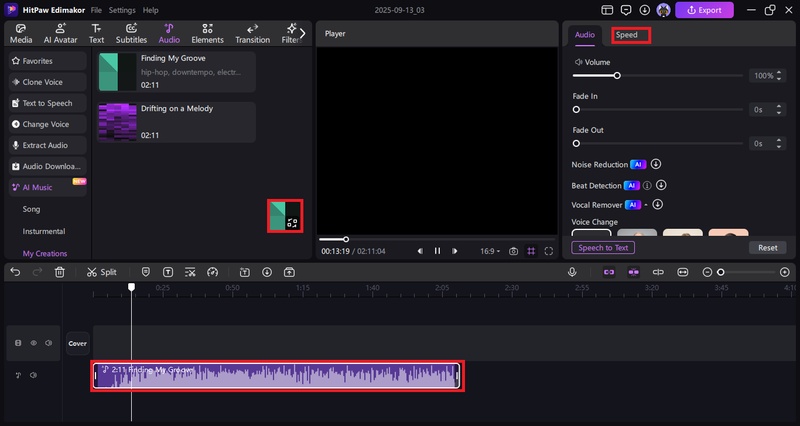Click zoom in plus on timeline
The image size is (800, 426).
tap(785, 272)
